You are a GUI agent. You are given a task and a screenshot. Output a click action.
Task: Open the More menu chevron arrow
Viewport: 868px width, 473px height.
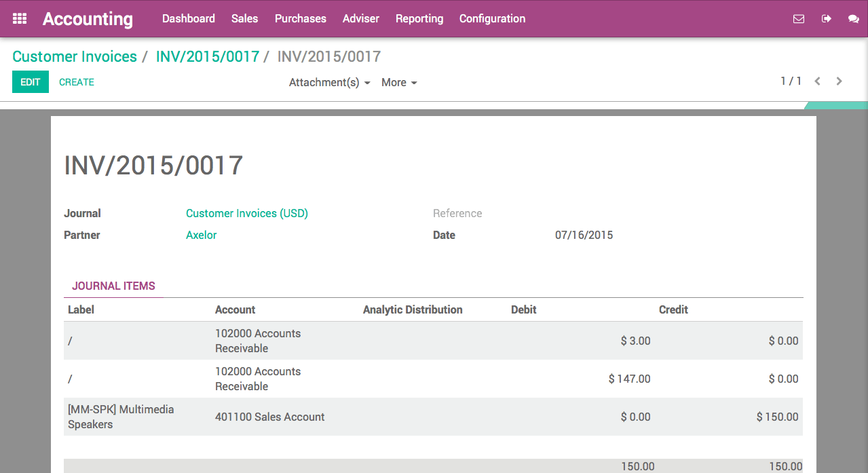click(415, 83)
